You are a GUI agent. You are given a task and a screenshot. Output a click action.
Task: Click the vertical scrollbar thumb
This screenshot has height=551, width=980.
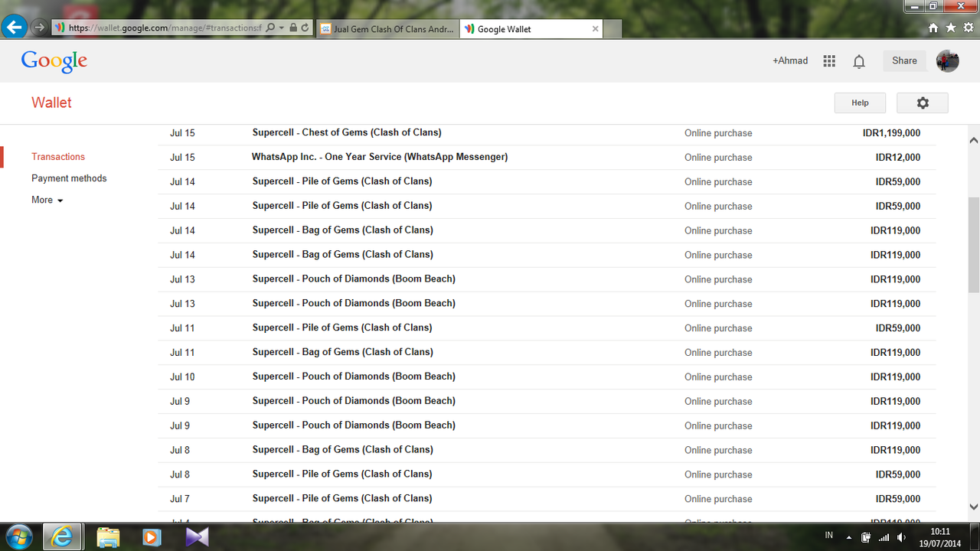point(974,245)
